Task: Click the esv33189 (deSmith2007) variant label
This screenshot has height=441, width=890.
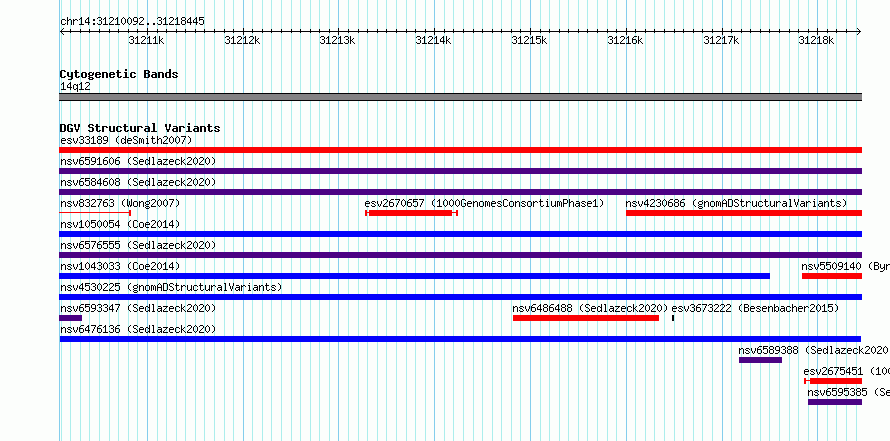Action: coord(126,140)
